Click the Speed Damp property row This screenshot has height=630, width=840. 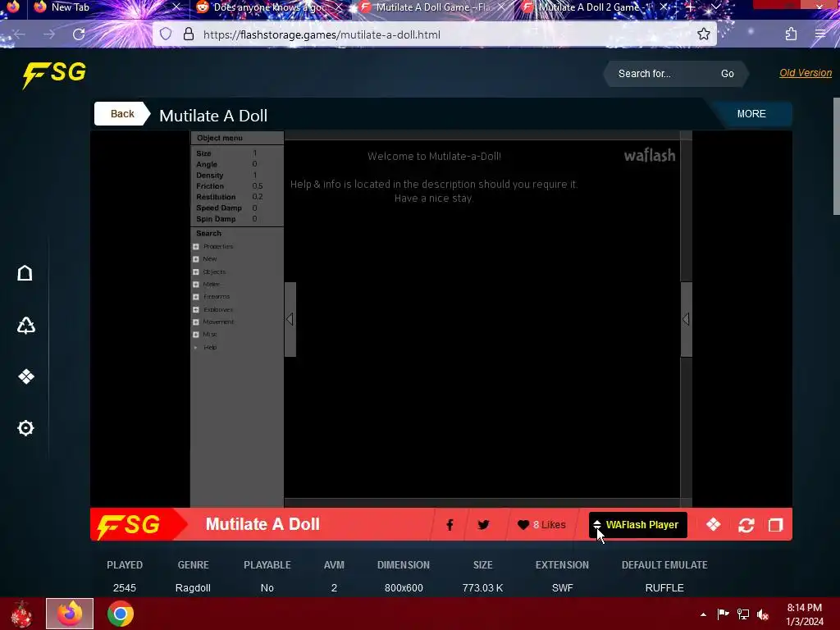point(237,208)
